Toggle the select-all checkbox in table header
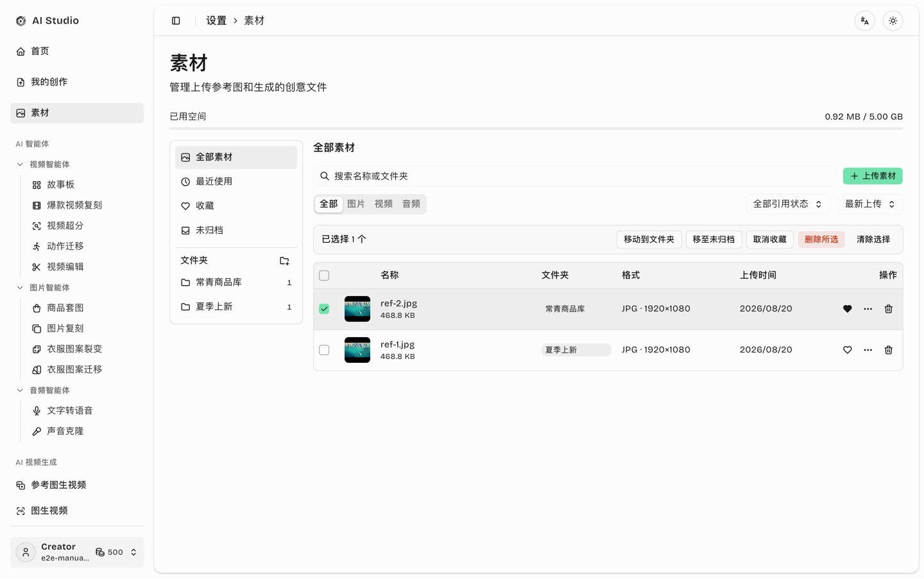Screen dimensions: 924x578 (x=324, y=276)
